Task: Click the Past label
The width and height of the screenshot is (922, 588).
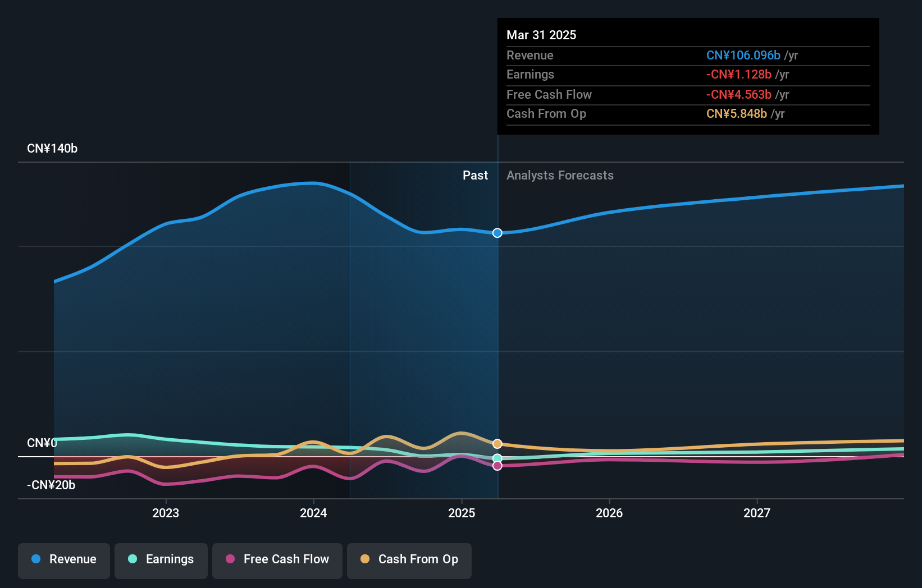Action: 475,176
